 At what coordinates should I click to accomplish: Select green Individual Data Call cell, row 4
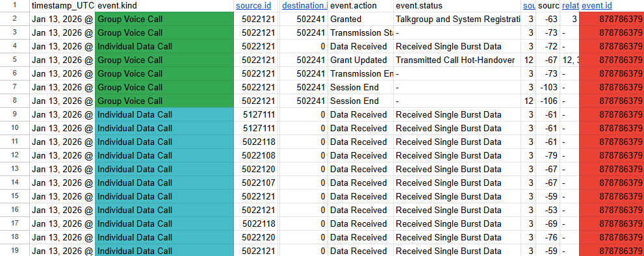point(164,46)
